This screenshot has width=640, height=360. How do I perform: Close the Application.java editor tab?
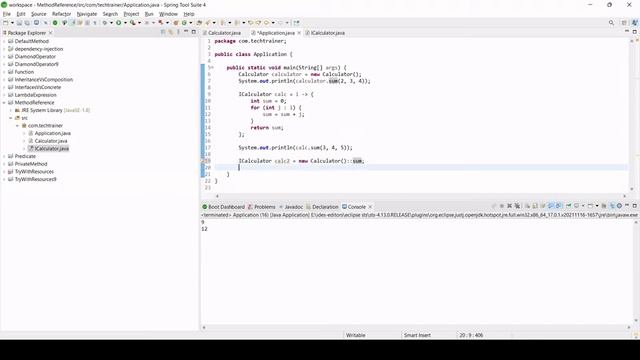[x=299, y=33]
